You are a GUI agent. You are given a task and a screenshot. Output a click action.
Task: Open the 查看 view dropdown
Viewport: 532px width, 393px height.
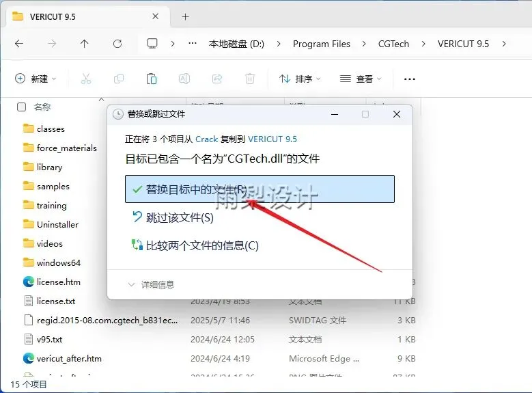pos(361,79)
